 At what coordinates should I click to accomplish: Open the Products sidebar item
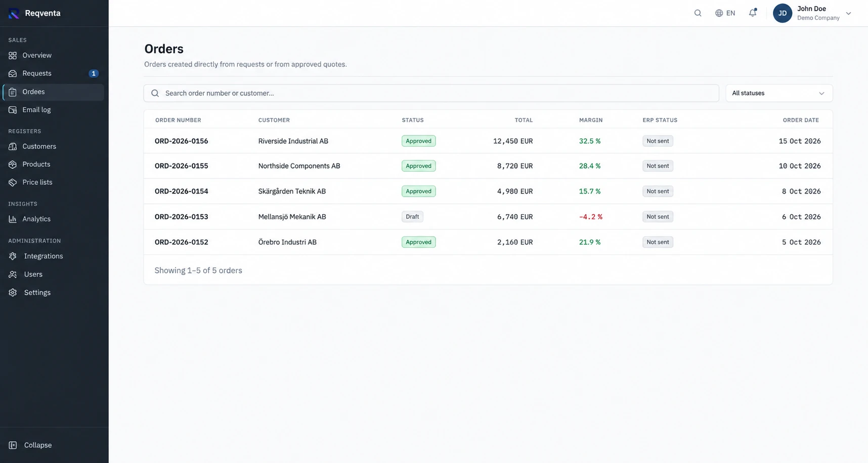pos(53,164)
